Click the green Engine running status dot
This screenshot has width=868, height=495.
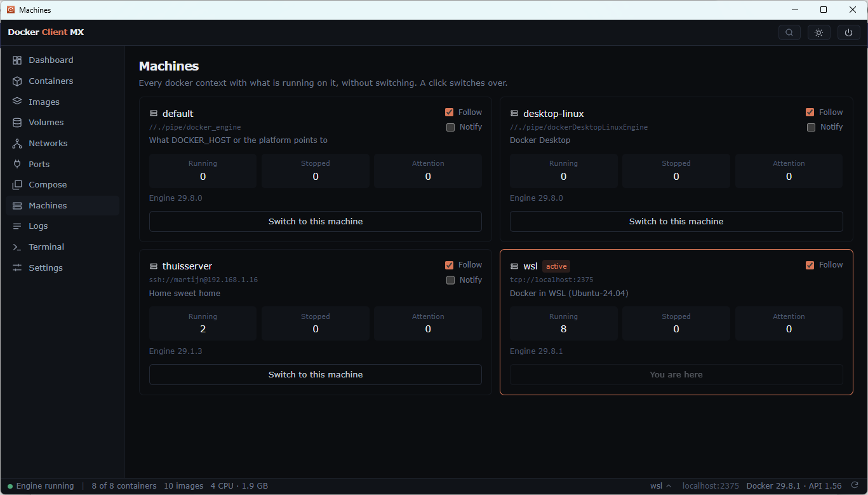coord(10,486)
